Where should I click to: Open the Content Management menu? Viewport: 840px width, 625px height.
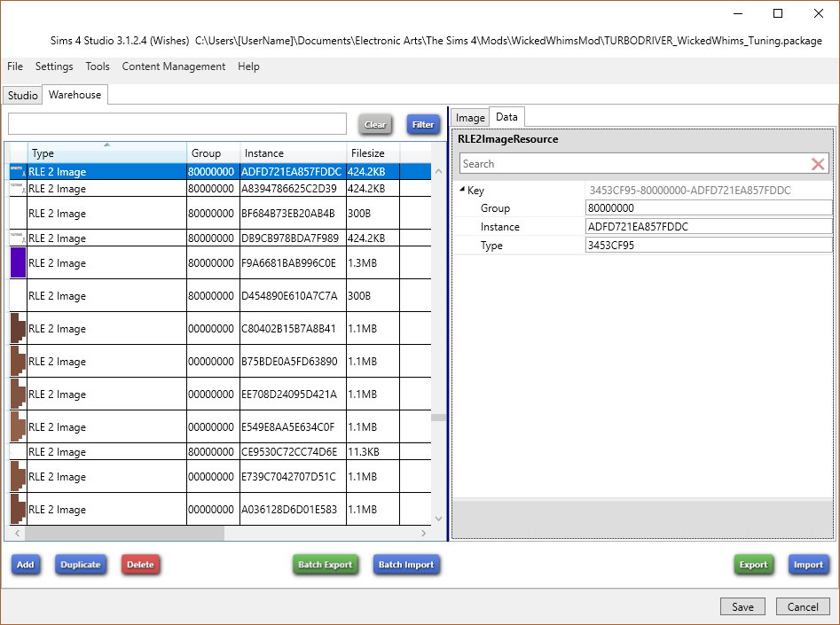pyautogui.click(x=174, y=66)
